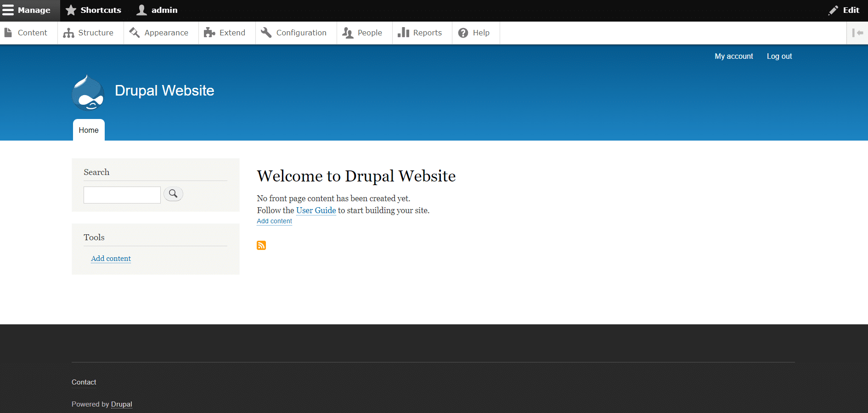The width and height of the screenshot is (868, 413).
Task: Open the User Guide link
Action: pyautogui.click(x=316, y=210)
